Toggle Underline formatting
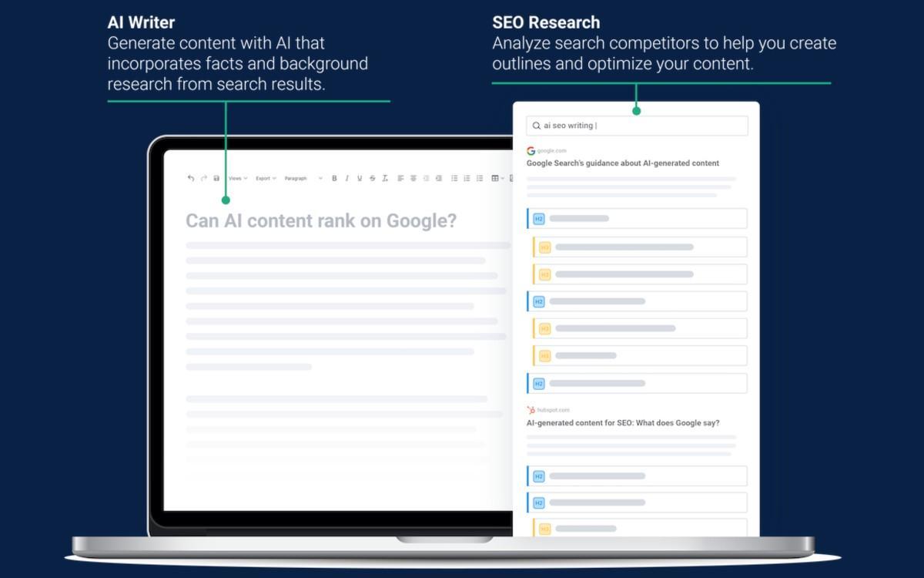The width and height of the screenshot is (924, 578). (360, 178)
